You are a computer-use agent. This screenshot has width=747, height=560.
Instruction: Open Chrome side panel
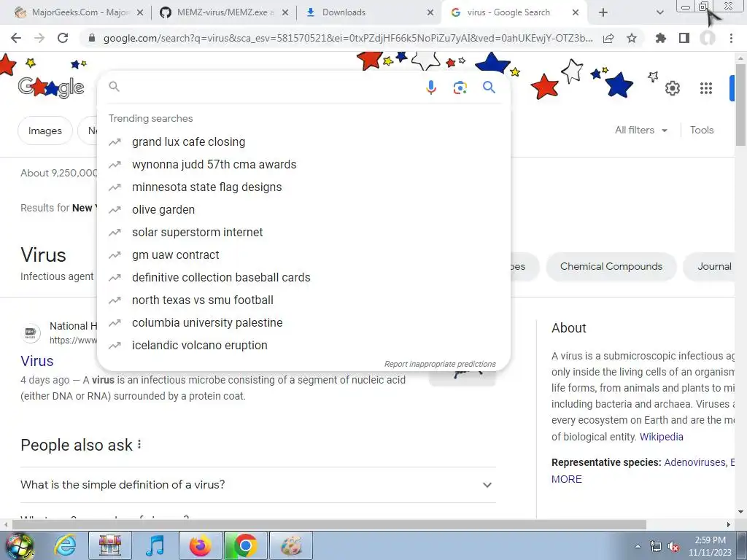coord(684,38)
